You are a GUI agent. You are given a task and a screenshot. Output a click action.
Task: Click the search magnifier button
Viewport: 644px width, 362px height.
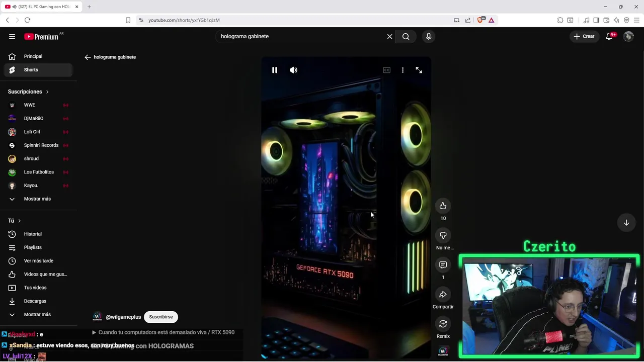pyautogui.click(x=406, y=36)
